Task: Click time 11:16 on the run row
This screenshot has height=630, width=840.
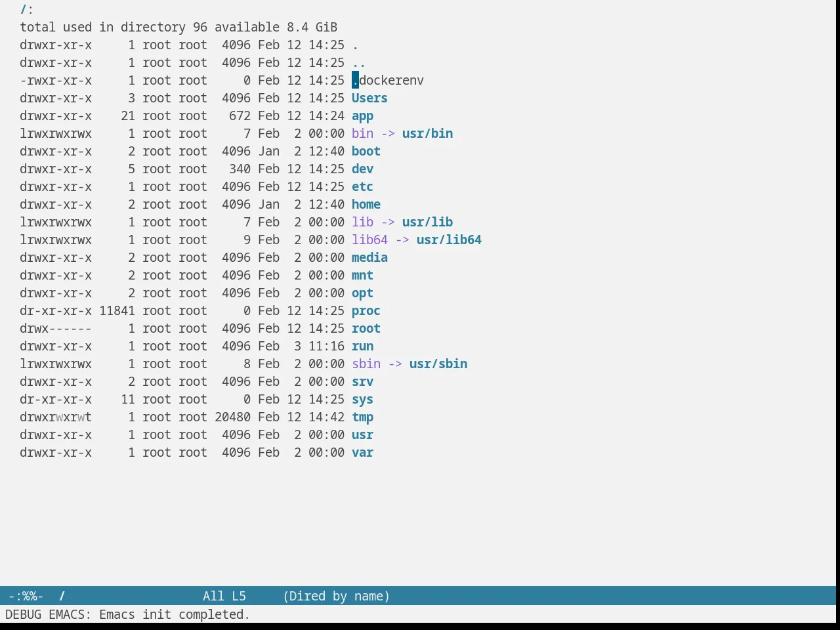Action: click(x=326, y=346)
